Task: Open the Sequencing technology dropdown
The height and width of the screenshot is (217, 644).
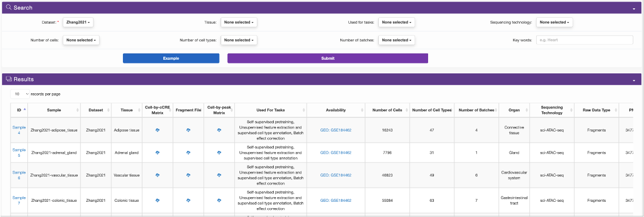Action: tap(554, 23)
